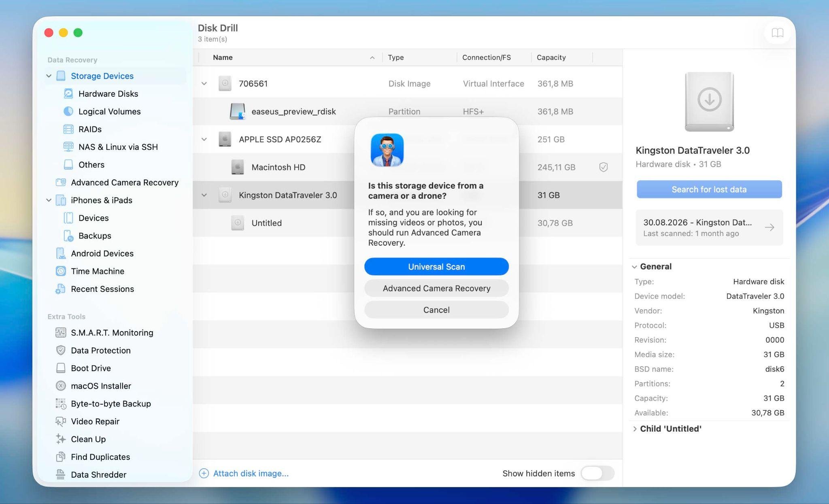
Task: Click Search for lost data
Action: click(709, 189)
